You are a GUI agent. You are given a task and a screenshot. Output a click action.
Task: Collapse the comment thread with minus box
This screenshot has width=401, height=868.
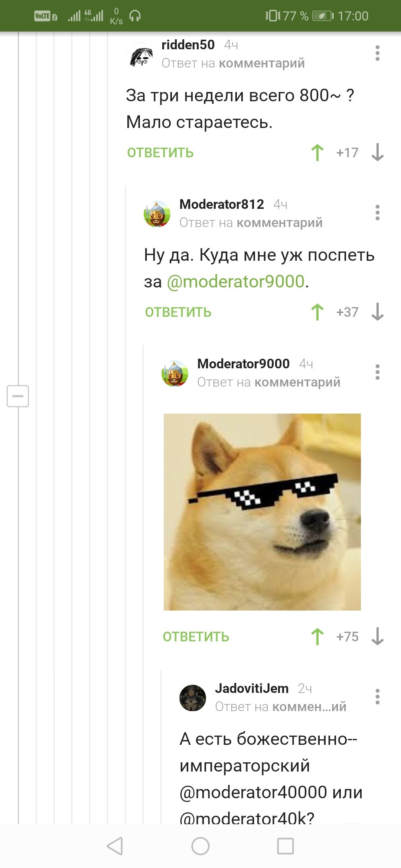(x=18, y=396)
